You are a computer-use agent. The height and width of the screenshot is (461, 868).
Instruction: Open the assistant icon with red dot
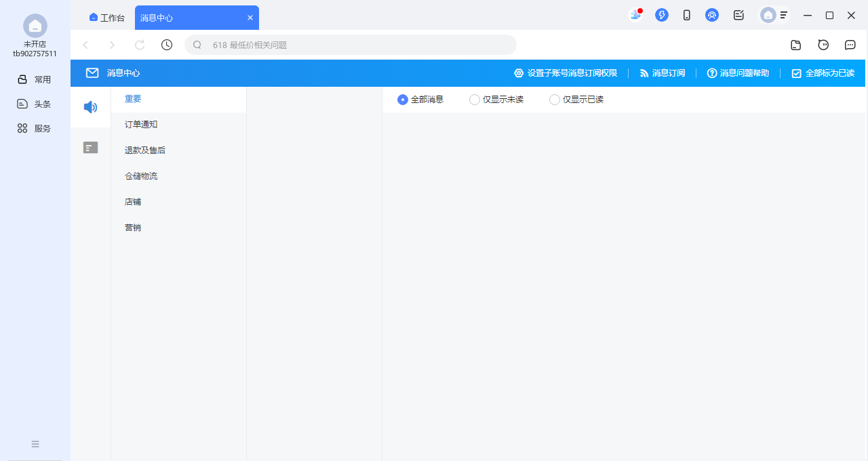[635, 15]
